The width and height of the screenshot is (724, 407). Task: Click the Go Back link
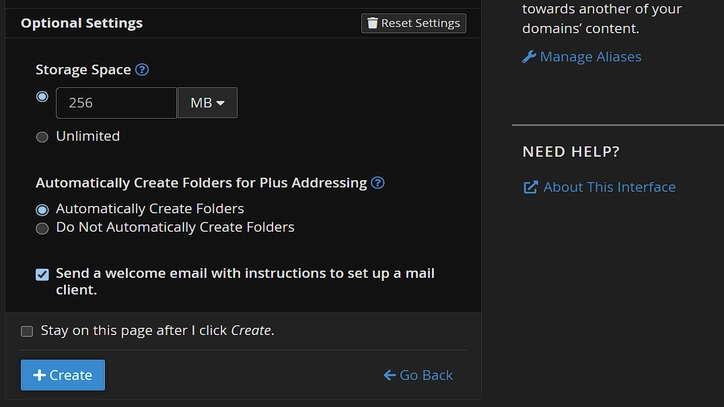[x=426, y=375]
